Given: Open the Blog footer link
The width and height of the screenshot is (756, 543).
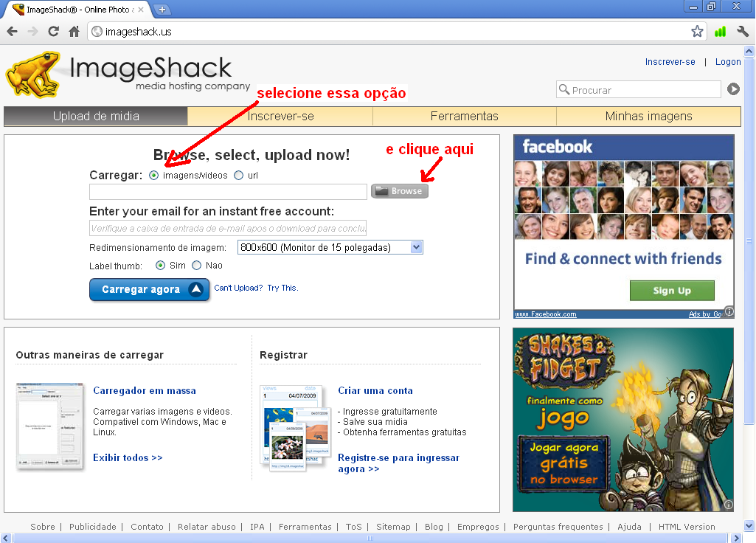Looking at the screenshot, I should tap(434, 527).
